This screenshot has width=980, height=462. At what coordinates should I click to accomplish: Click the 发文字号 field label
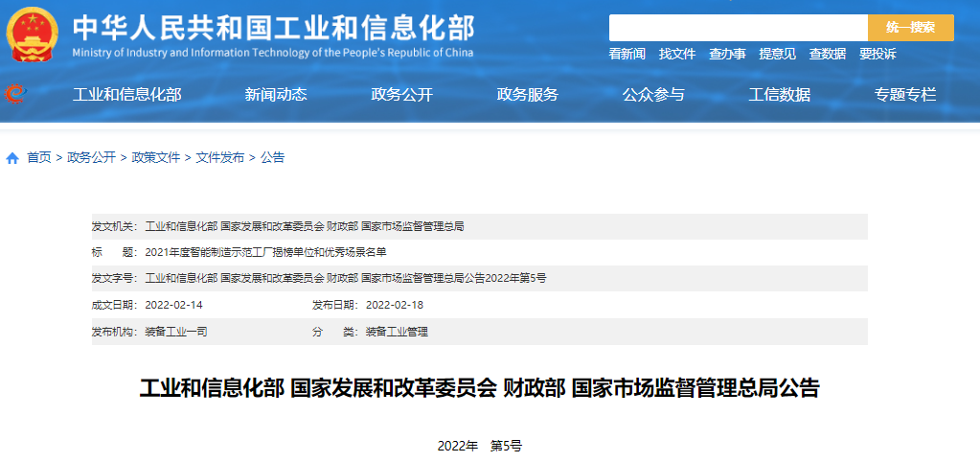pos(115,278)
